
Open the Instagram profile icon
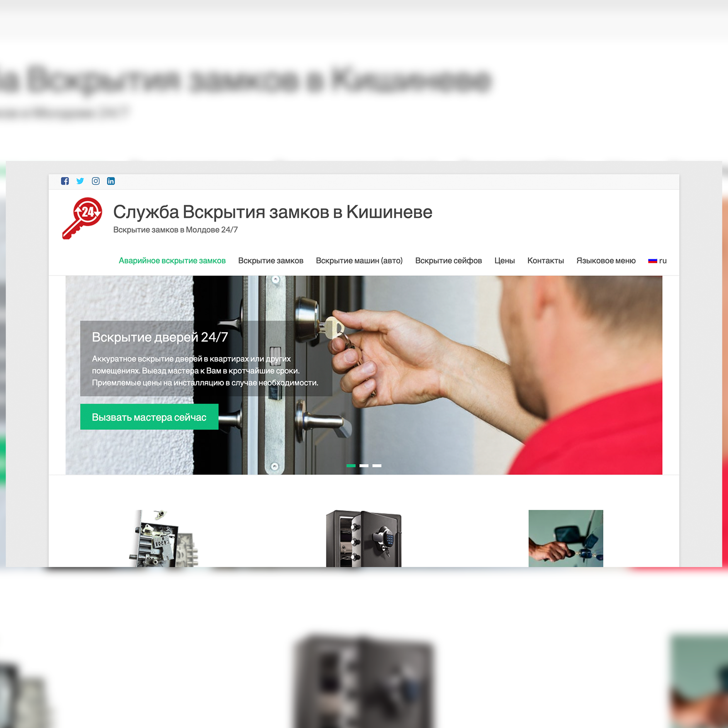point(96,181)
